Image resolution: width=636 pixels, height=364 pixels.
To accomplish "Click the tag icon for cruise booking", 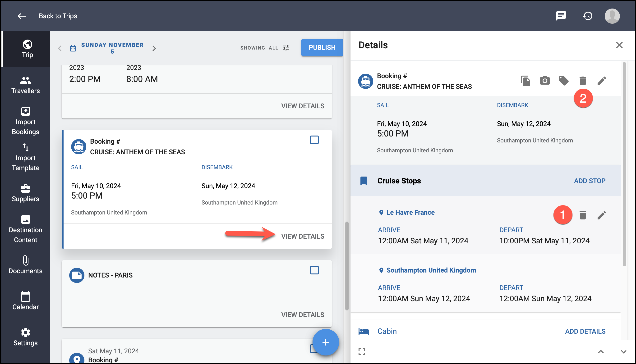I will pos(563,81).
